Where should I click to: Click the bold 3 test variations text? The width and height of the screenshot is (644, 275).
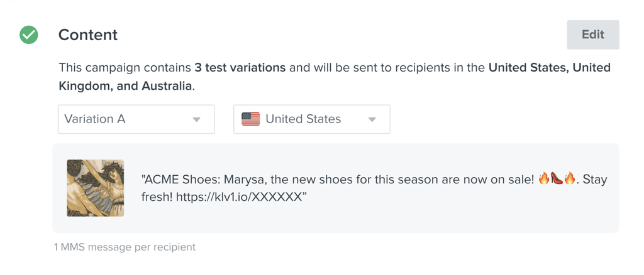[x=240, y=67]
